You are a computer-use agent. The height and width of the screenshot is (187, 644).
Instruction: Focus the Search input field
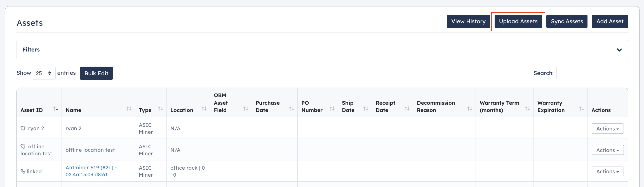pos(592,73)
